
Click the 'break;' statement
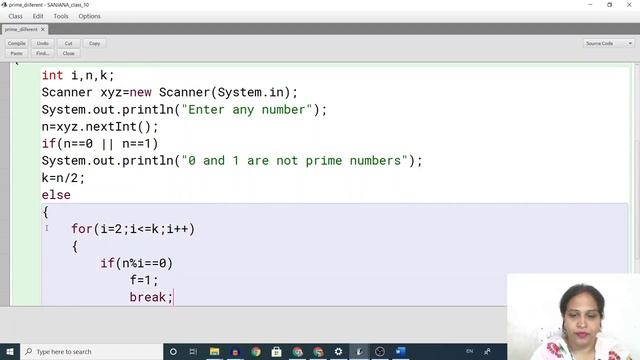click(151, 297)
